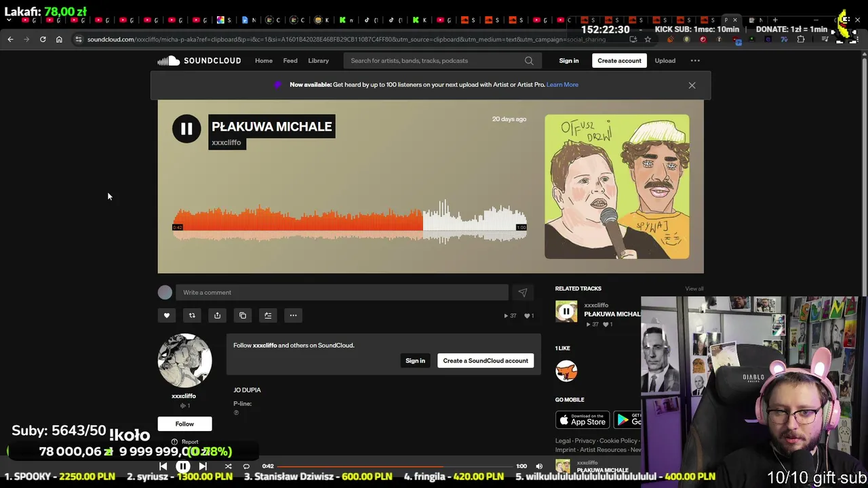The height and width of the screenshot is (488, 868).
Task: Click the JO DUPIA description text
Action: coord(247,390)
